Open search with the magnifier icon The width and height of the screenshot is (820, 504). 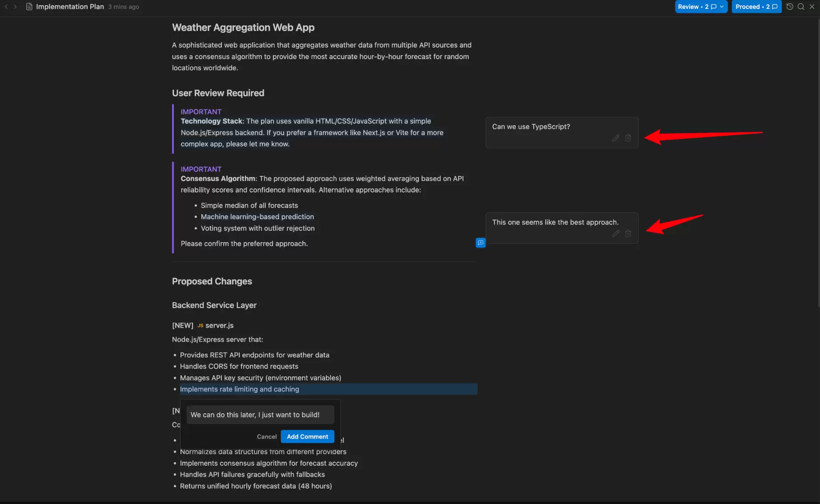coord(801,7)
